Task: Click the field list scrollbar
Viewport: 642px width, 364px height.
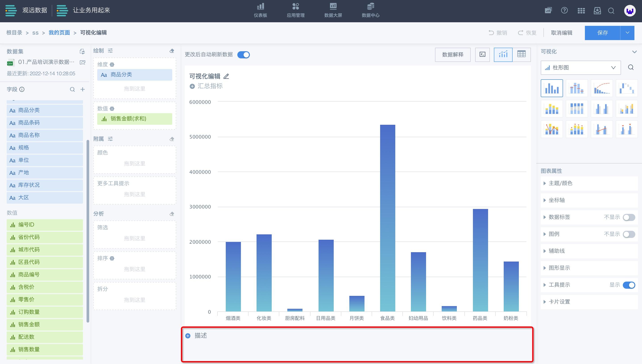Action: click(88, 231)
